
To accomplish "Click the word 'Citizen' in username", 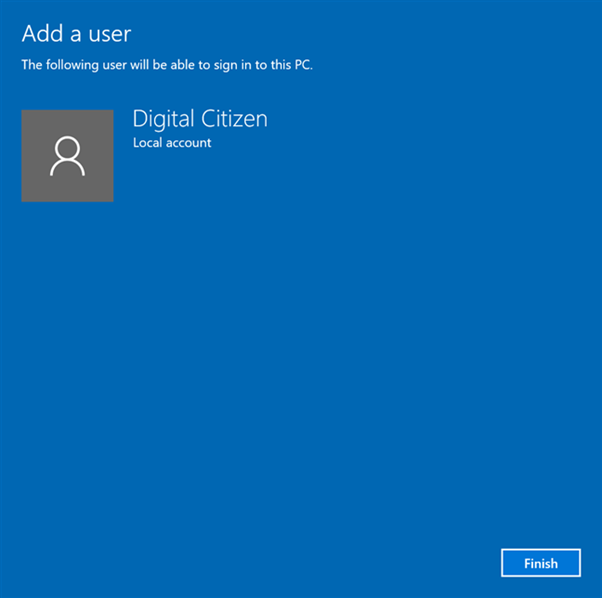I will click(235, 119).
